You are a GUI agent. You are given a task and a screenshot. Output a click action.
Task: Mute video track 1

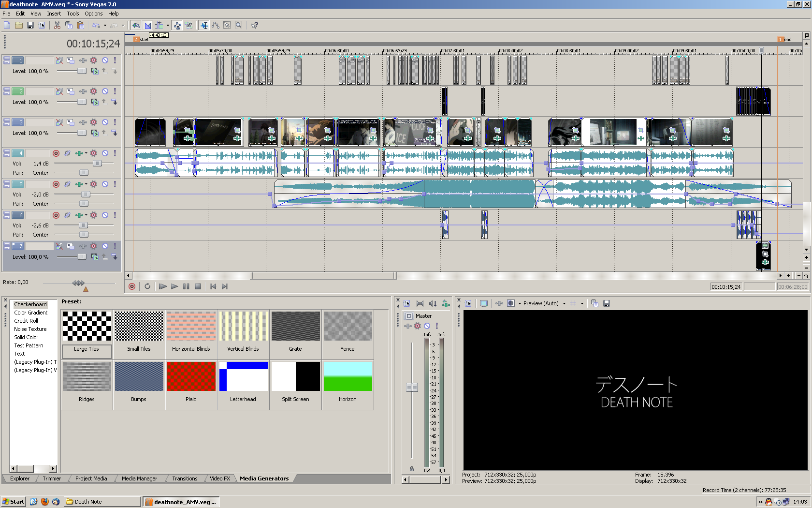105,60
